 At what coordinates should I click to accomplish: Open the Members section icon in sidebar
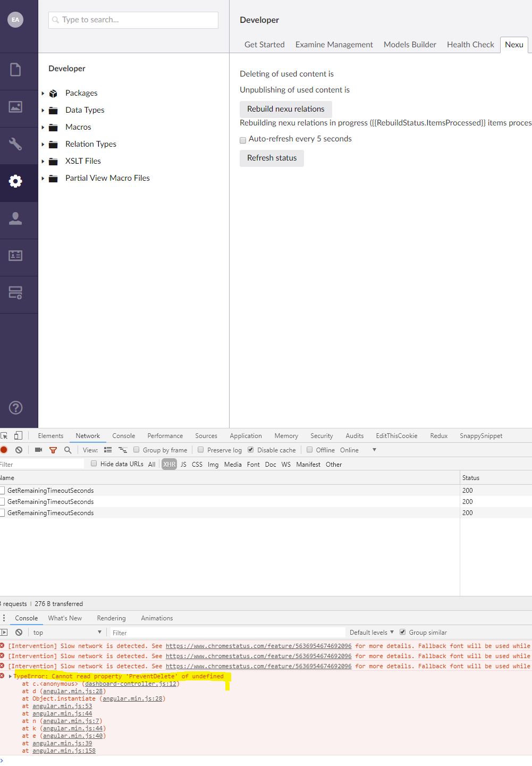point(15,256)
